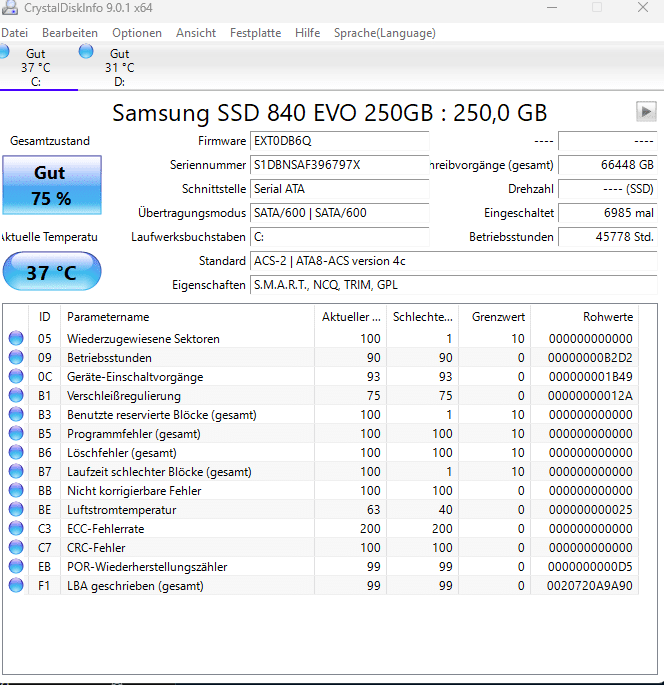This screenshot has height=685, width=664.
Task: Click the CrystalDiskInfo title bar icon
Action: (x=10, y=7)
